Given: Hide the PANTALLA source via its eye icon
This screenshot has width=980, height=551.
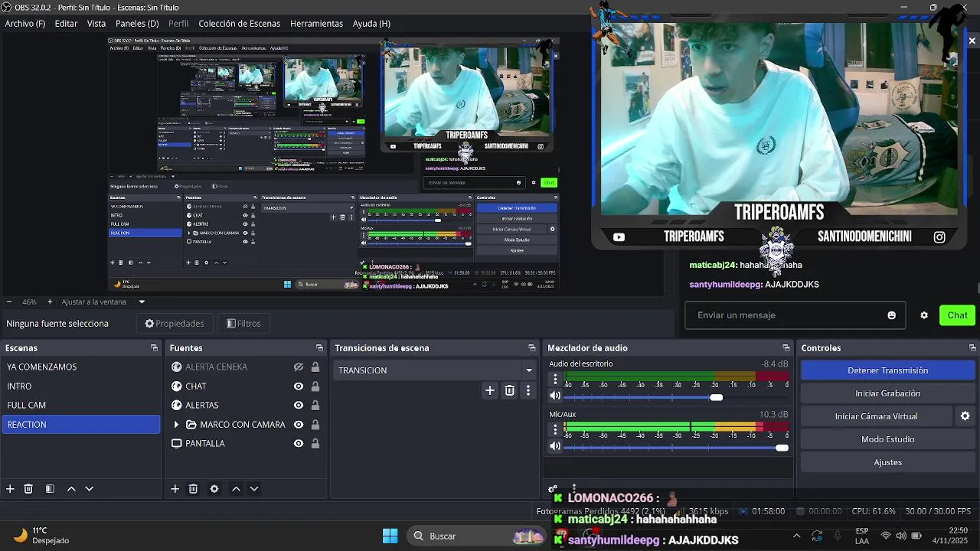Looking at the screenshot, I should click(x=299, y=444).
